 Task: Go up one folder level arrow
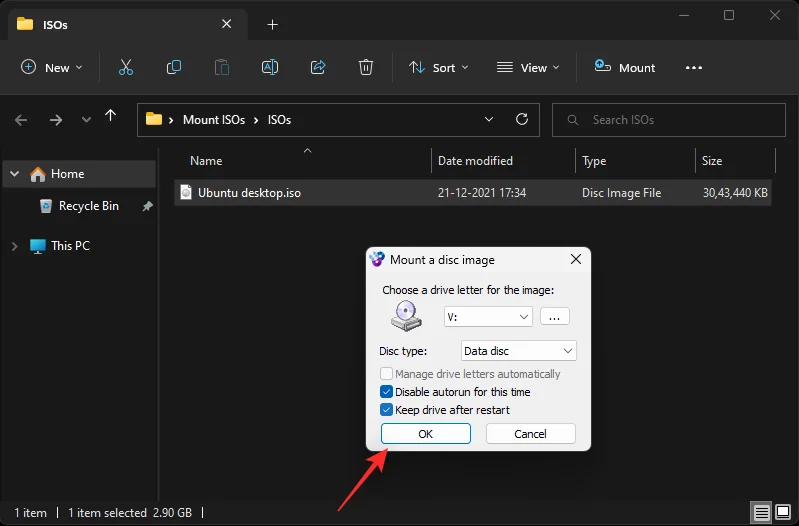pos(111,117)
